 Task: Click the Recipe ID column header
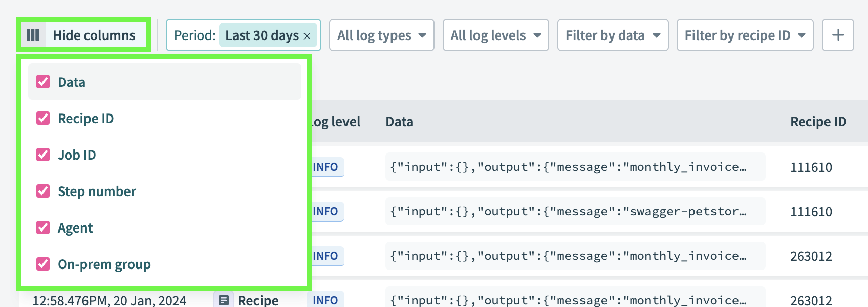click(818, 122)
